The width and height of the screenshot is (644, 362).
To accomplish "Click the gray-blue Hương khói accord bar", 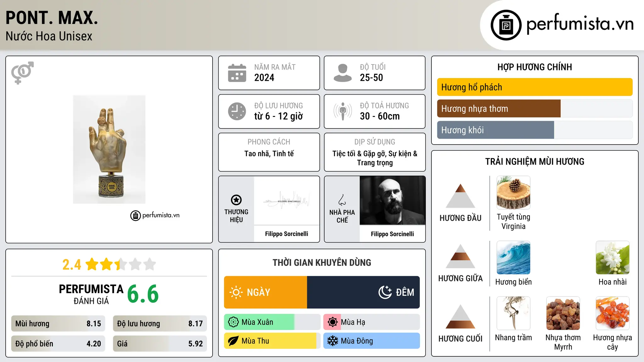I will (x=496, y=130).
